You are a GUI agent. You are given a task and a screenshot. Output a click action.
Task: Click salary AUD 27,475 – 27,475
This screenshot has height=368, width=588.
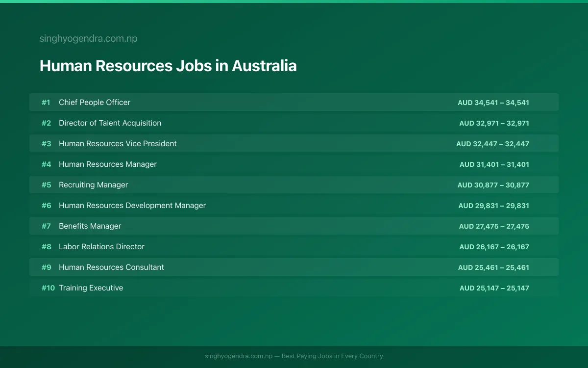point(494,226)
